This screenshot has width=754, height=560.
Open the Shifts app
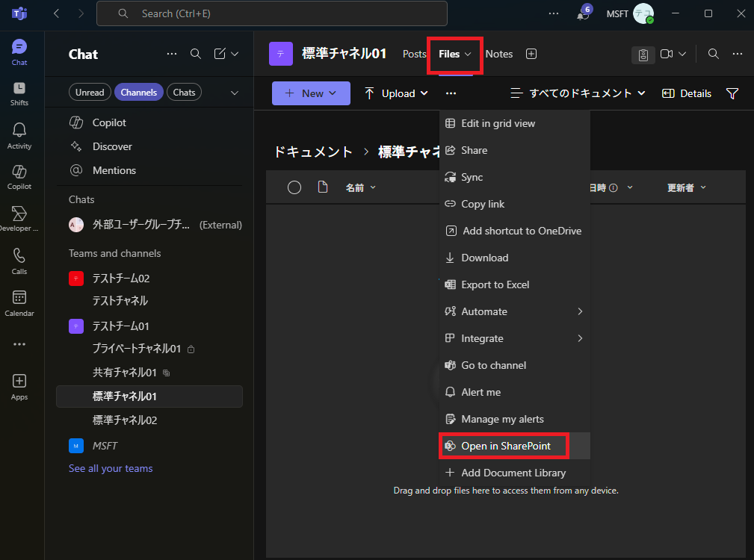19,93
